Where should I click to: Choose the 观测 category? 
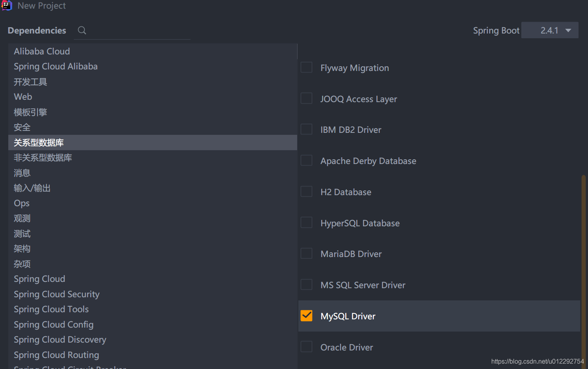click(x=153, y=218)
